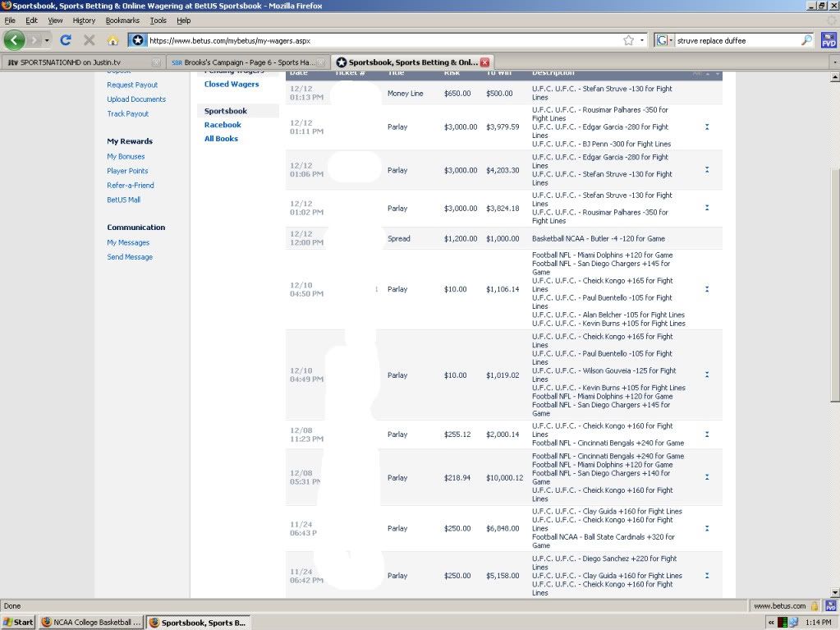Open the View menu
840x630 pixels.
point(55,21)
